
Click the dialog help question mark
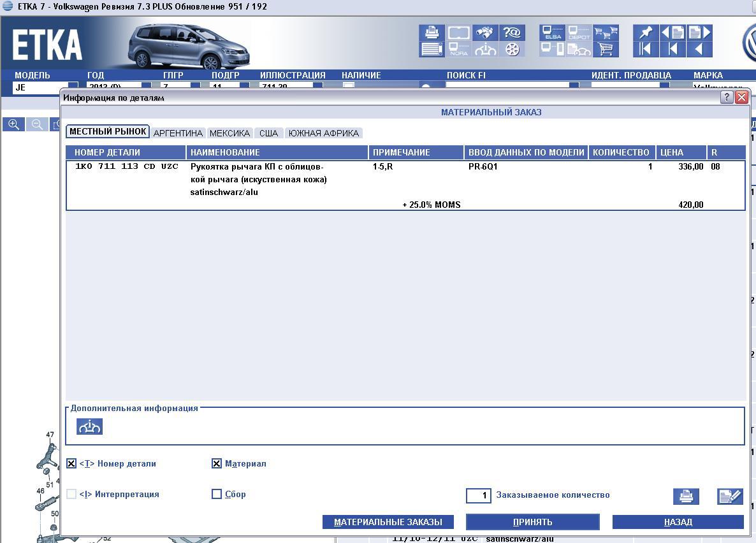point(727,98)
